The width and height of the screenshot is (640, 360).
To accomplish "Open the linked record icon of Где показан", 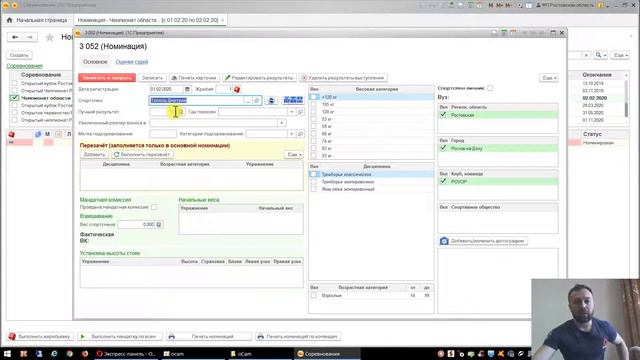I will (x=300, y=112).
